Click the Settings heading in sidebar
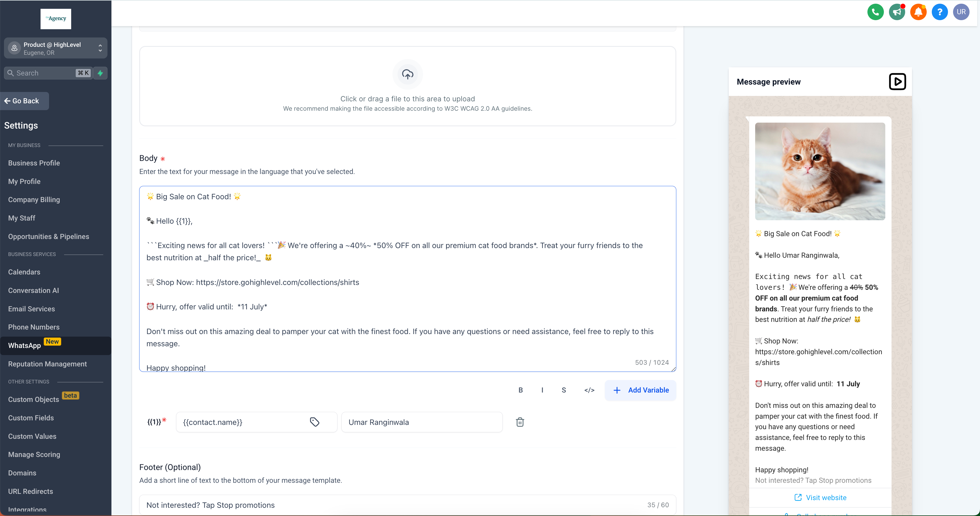The width and height of the screenshot is (980, 516). pyautogui.click(x=21, y=126)
